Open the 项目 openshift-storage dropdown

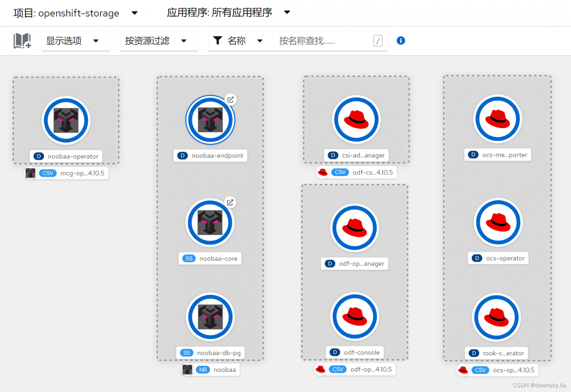(76, 13)
